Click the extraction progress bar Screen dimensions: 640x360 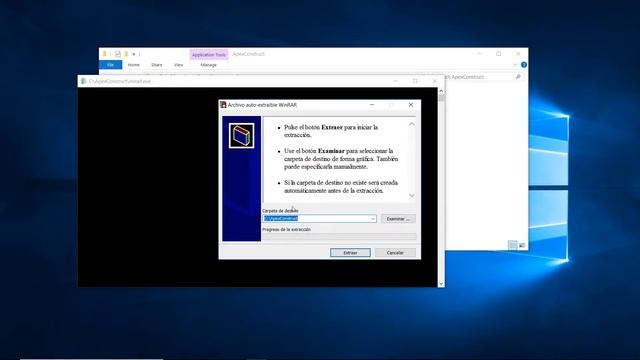pyautogui.click(x=339, y=236)
